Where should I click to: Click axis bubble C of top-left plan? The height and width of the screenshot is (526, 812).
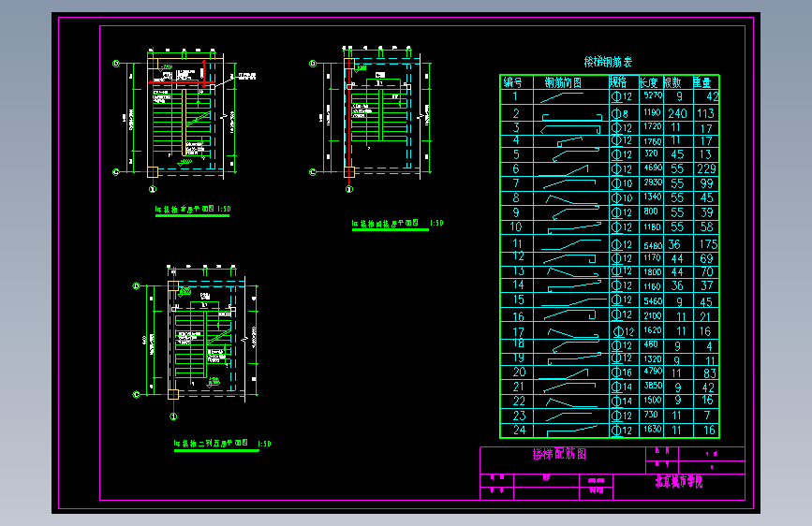point(116,172)
